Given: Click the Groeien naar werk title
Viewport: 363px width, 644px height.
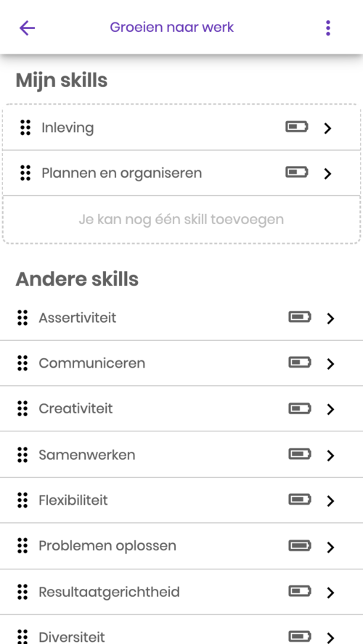Looking at the screenshot, I should point(172,27).
